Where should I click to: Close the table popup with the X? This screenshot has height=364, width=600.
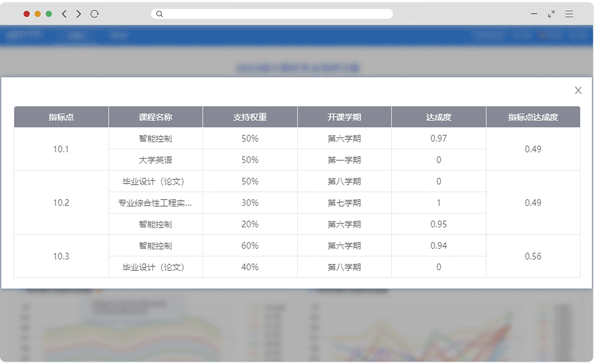[578, 90]
